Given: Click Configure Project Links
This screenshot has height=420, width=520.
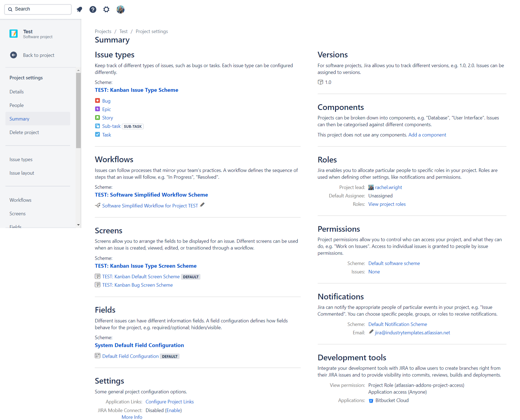Looking at the screenshot, I should [170, 402].
